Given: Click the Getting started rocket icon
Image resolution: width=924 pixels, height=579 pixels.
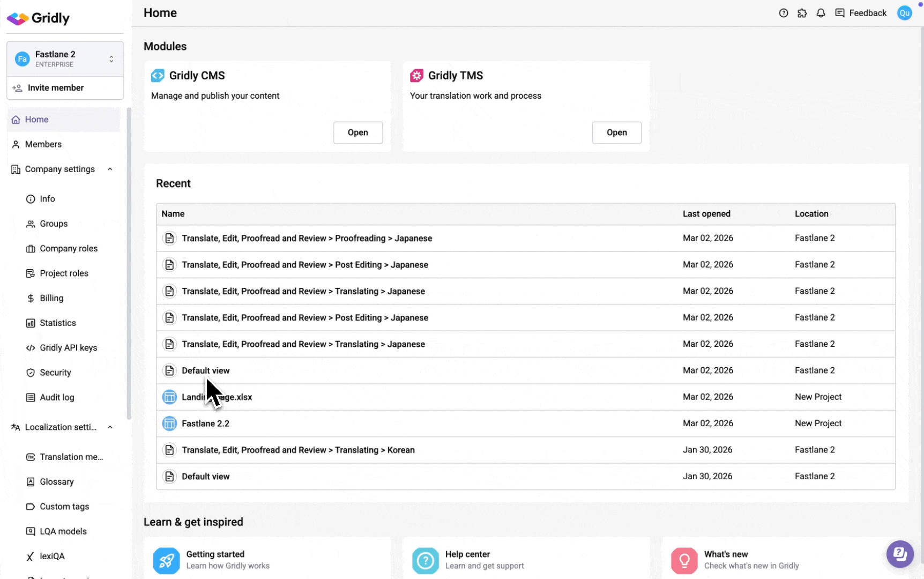Looking at the screenshot, I should 166,560.
